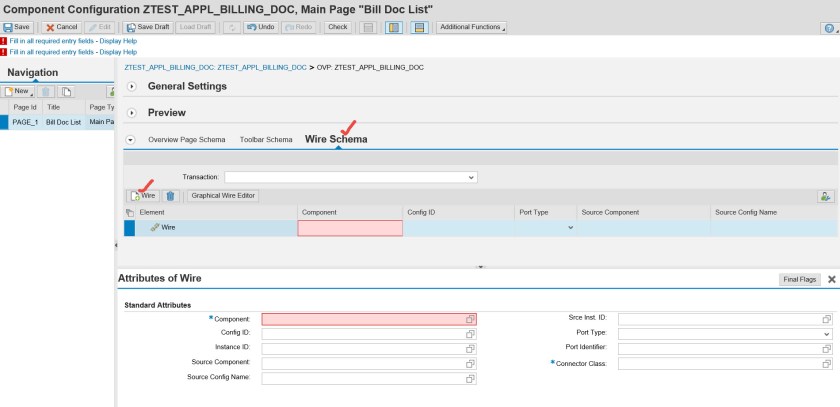Click Save Draft button

click(x=148, y=27)
